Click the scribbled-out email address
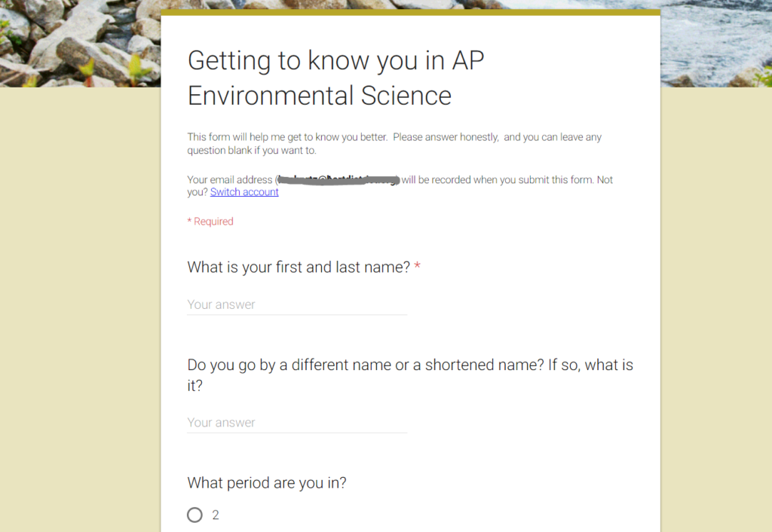Image resolution: width=772 pixels, height=532 pixels. [x=338, y=180]
